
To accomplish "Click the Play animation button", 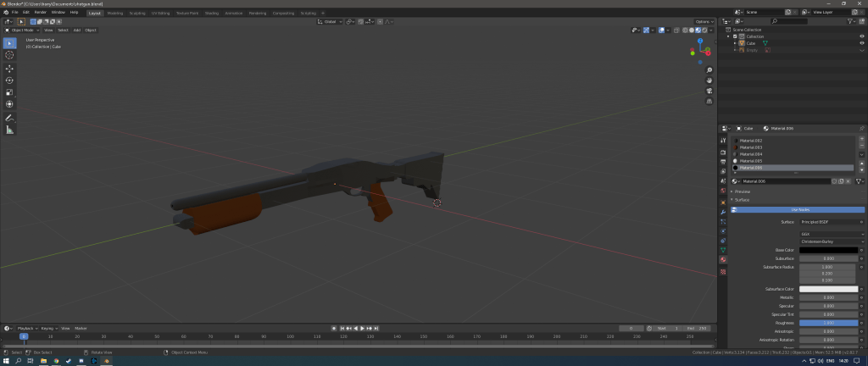I will [363, 329].
